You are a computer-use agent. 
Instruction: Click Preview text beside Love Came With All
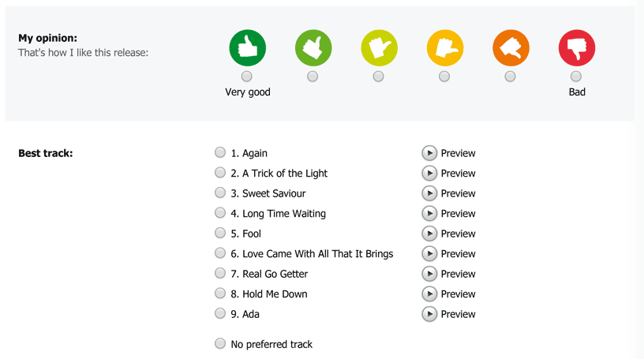click(x=458, y=254)
